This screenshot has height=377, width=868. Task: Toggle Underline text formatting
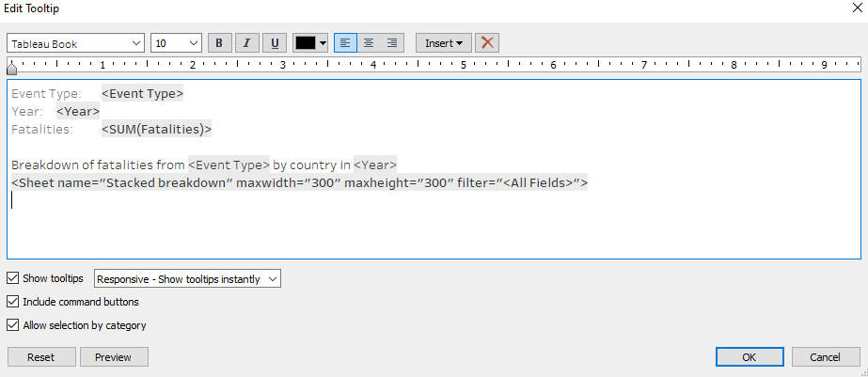[275, 43]
